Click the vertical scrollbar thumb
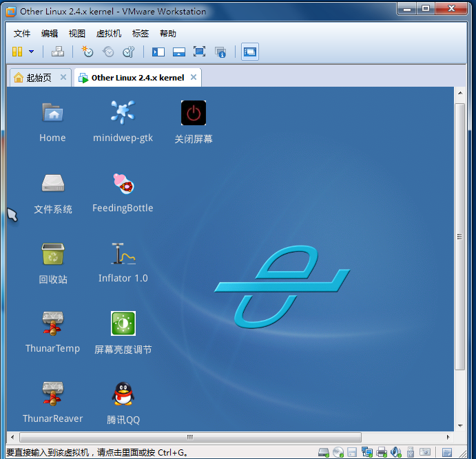 (460, 237)
